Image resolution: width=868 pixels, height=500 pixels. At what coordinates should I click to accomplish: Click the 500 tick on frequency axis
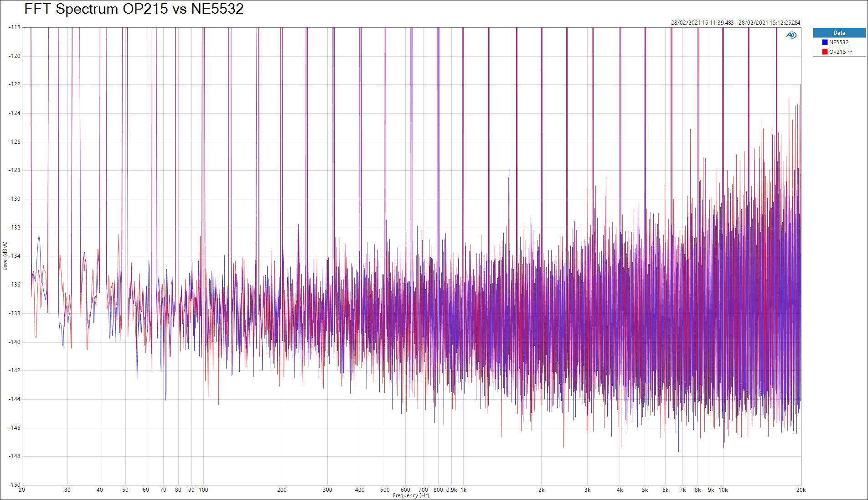click(x=385, y=490)
